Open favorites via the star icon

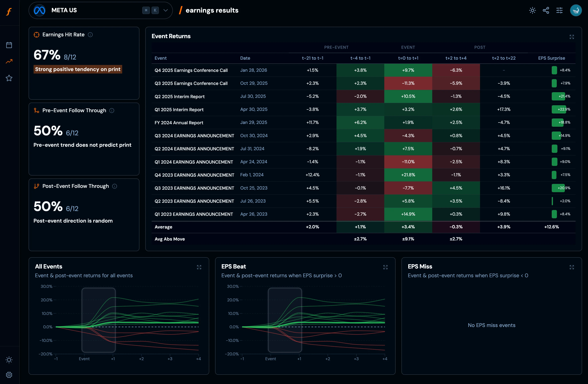(9, 78)
